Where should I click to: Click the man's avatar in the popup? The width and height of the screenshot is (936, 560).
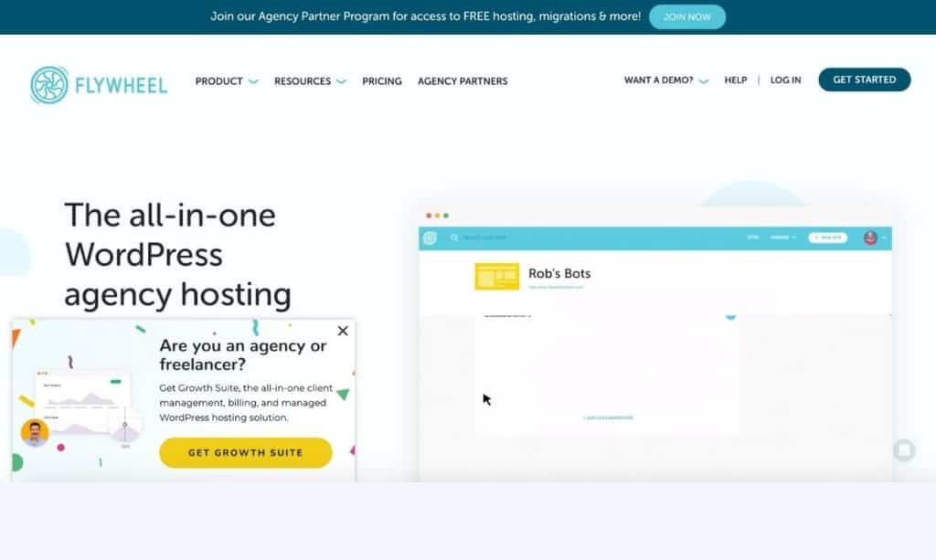(35, 432)
